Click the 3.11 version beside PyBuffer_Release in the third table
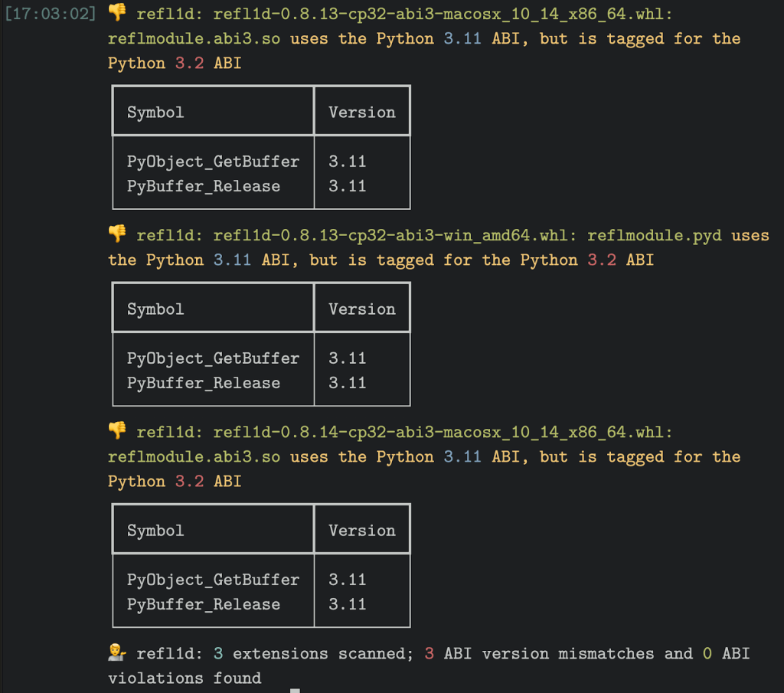 point(348,604)
